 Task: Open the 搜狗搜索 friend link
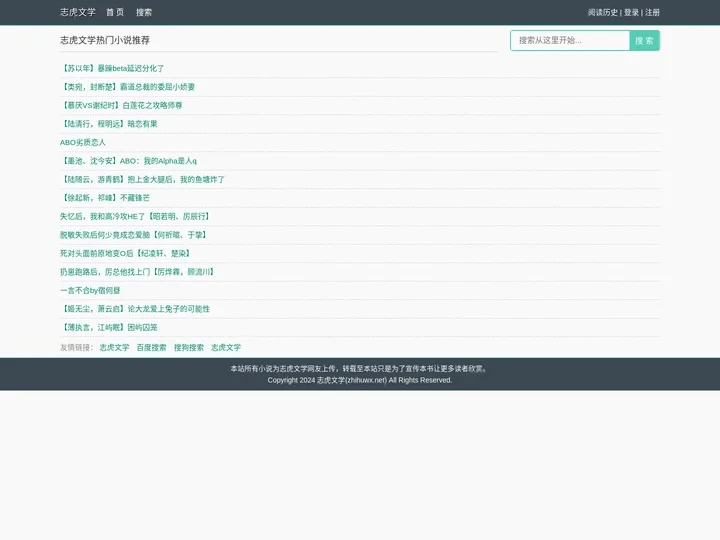(x=189, y=347)
